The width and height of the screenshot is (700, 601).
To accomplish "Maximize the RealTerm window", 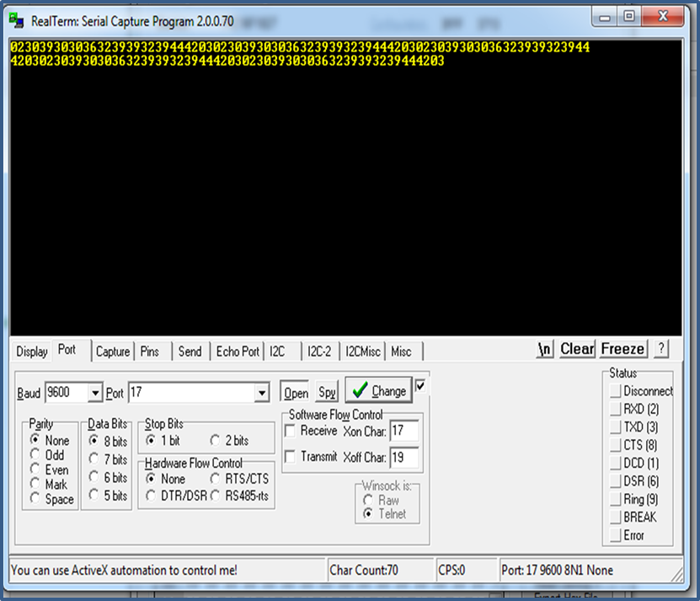I will point(629,17).
